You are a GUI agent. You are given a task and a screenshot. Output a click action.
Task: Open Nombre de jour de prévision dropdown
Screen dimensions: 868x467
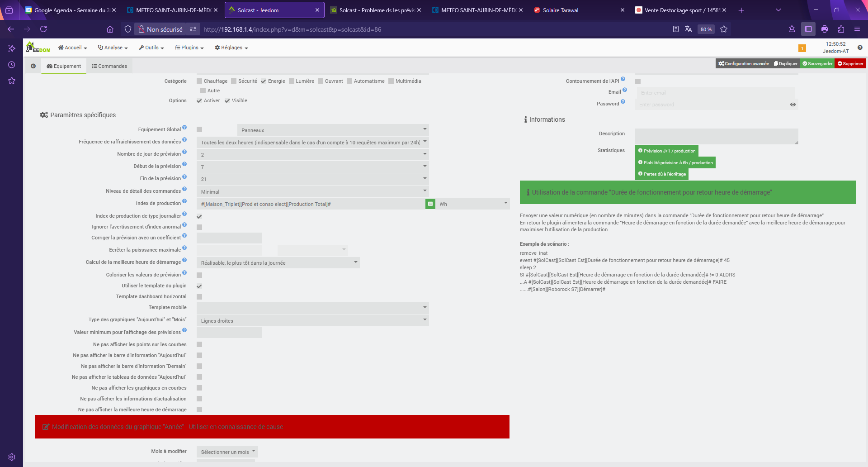[312, 154]
